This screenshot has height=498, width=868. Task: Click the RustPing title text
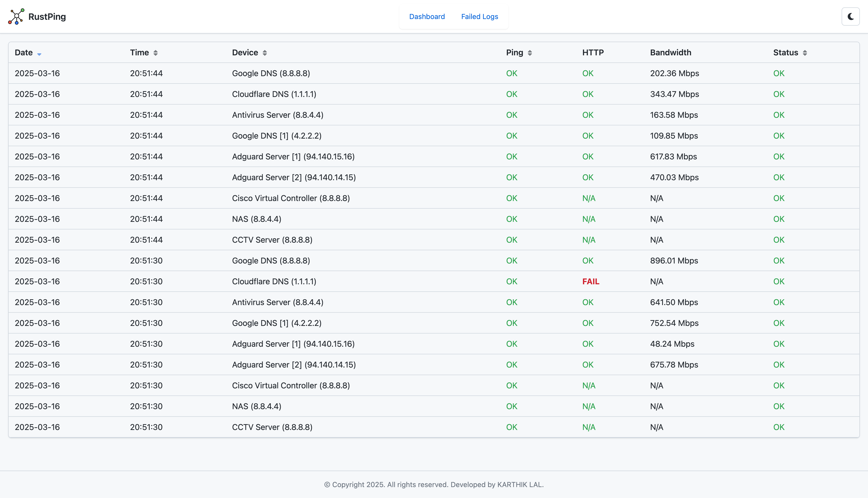(x=47, y=16)
